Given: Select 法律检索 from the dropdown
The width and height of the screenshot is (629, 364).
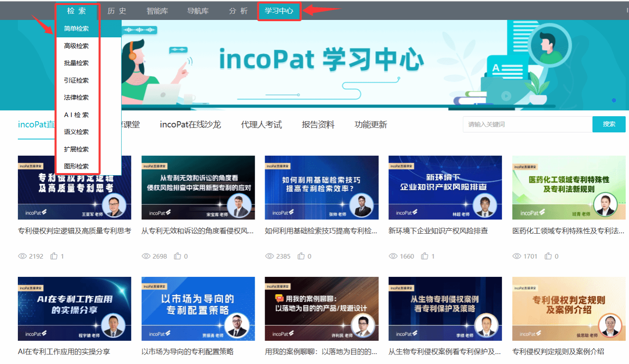Looking at the screenshot, I should [x=76, y=98].
